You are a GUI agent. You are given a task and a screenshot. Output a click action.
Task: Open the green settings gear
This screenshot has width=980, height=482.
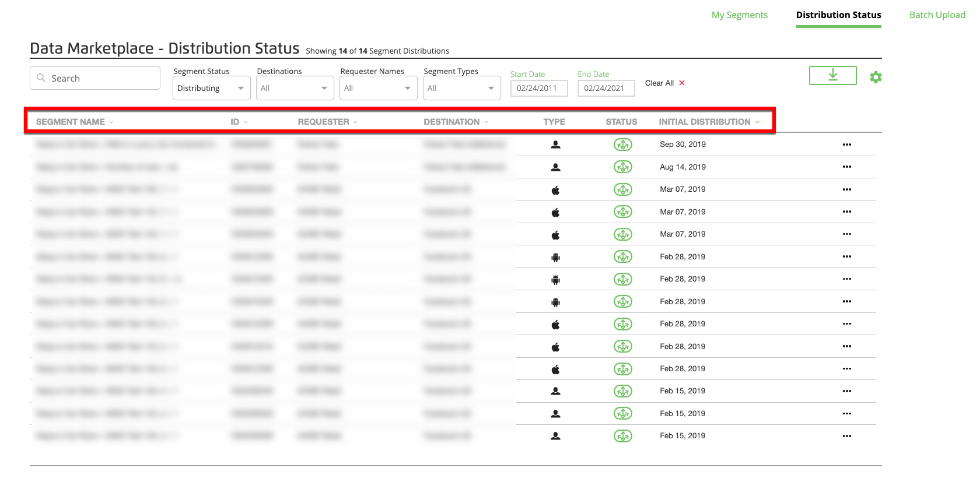(x=876, y=77)
